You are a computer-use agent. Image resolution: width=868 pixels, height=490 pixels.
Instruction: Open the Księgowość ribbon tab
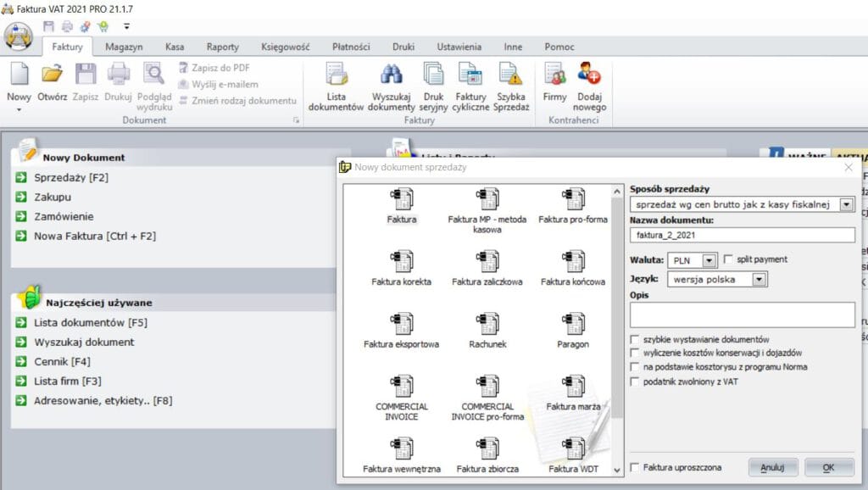tap(286, 47)
